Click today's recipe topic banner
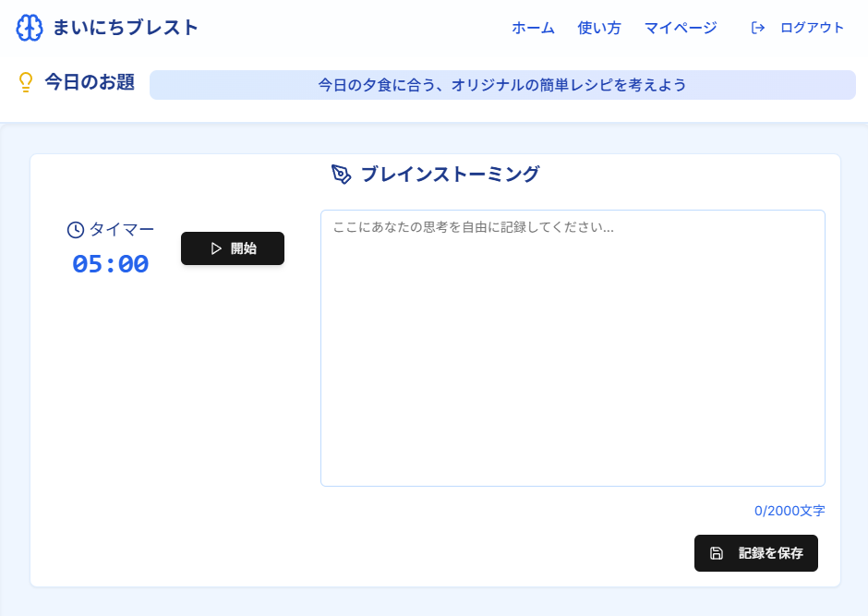868x616 pixels. click(502, 85)
